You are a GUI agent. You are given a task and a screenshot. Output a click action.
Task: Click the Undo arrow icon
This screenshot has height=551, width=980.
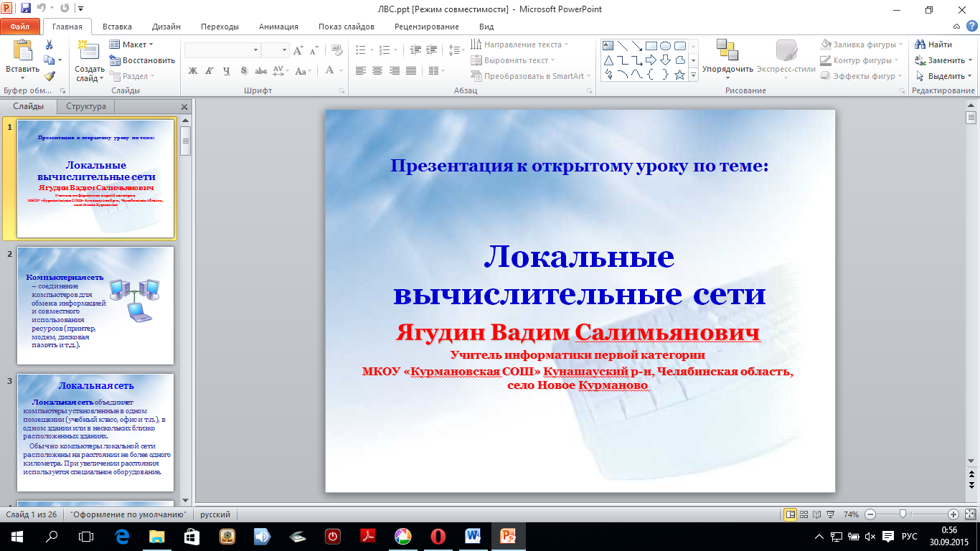(42, 9)
